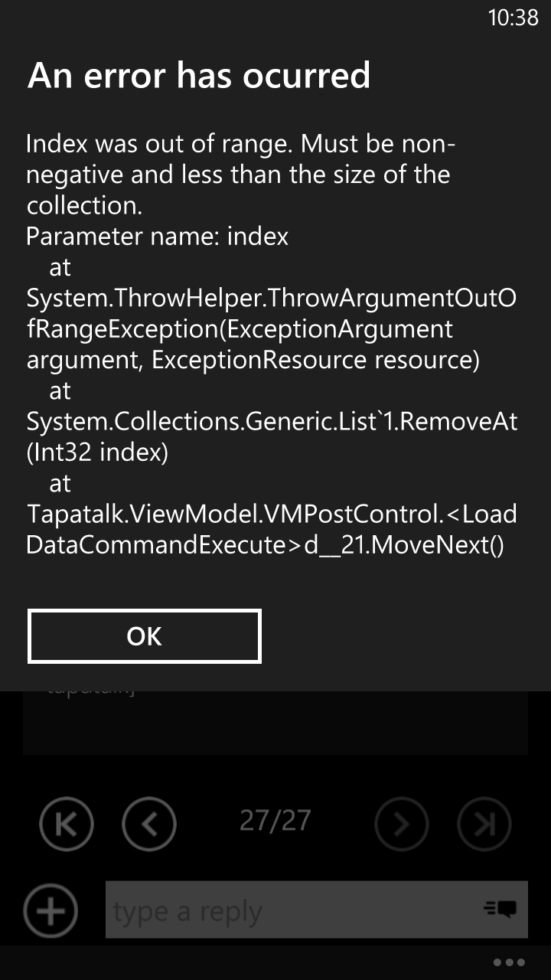Tap the dimmed post body behind the dialog

(275, 722)
